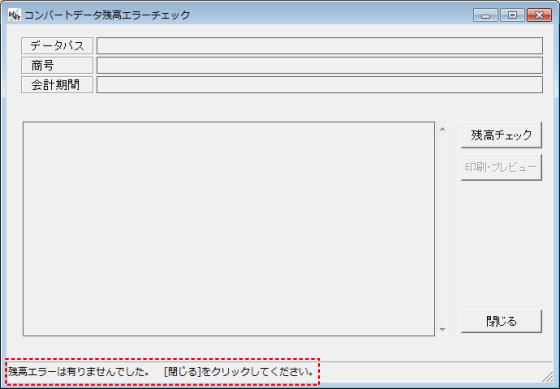Screen dimensions: 560x389
Task: Click the コンバートデータ残高エラーチェック window title
Action: pos(108,15)
